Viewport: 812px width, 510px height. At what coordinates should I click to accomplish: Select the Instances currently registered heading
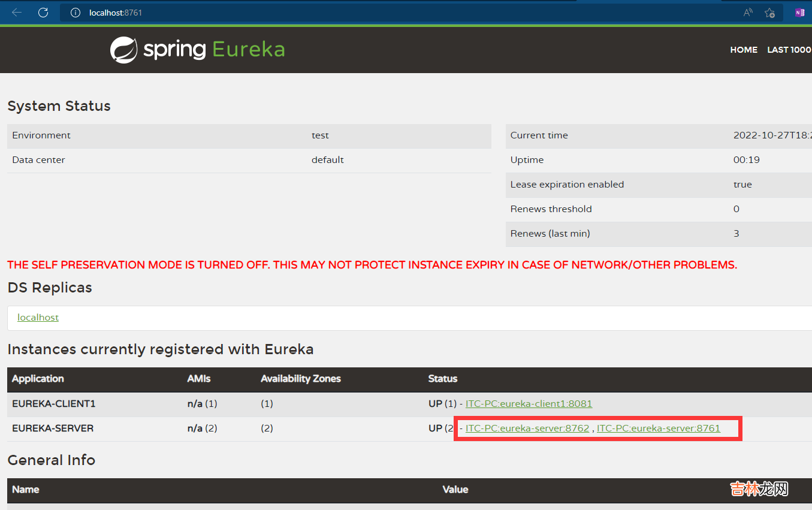pyautogui.click(x=161, y=349)
